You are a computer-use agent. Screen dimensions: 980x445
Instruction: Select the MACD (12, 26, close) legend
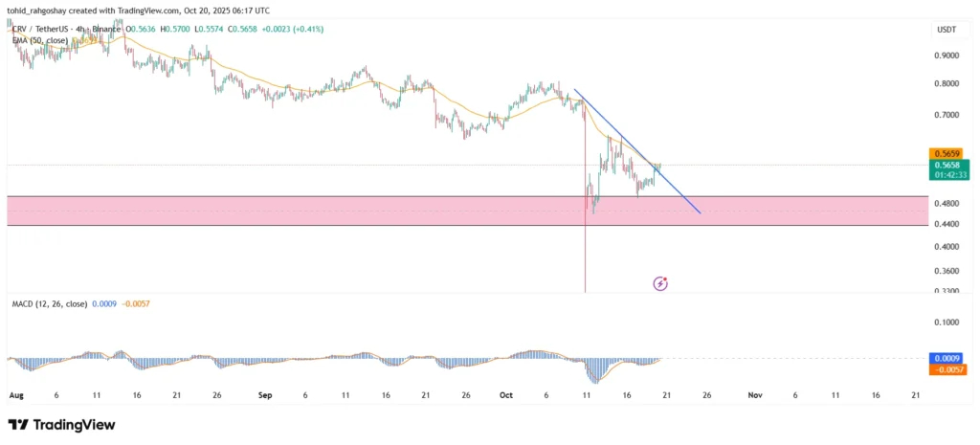50,303
